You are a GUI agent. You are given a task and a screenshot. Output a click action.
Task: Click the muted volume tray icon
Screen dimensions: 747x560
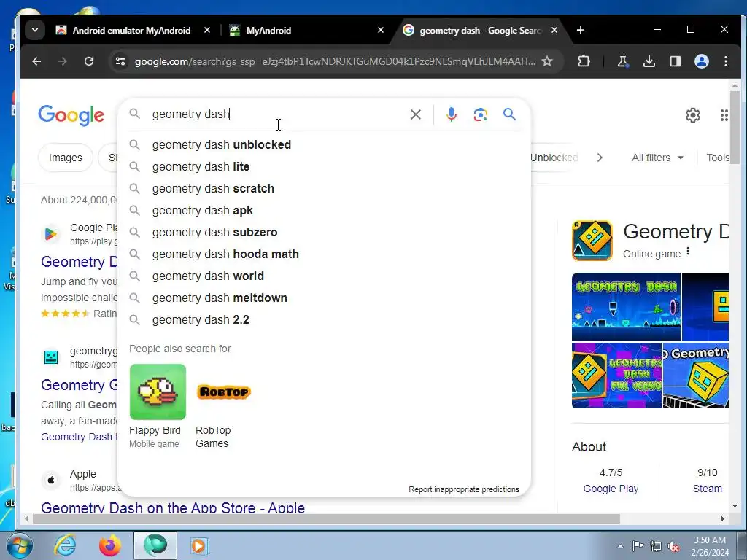(673, 546)
